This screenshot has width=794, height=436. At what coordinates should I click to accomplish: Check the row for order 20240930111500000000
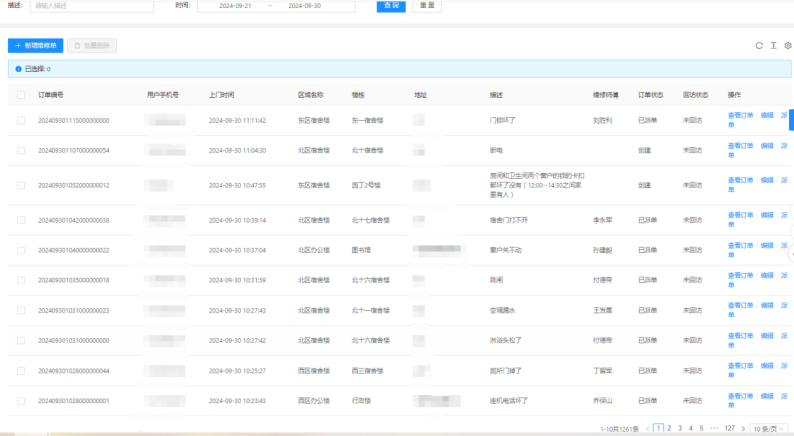click(21, 120)
